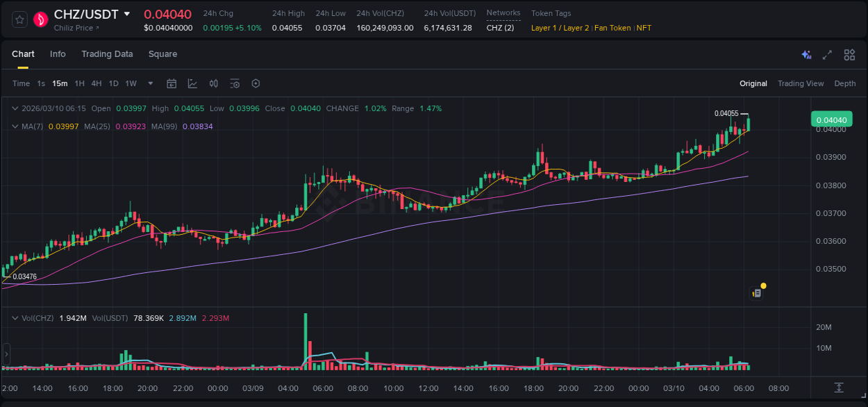868x407 pixels.
Task: Open the indicators icon next to chart style
Action: tap(213, 83)
